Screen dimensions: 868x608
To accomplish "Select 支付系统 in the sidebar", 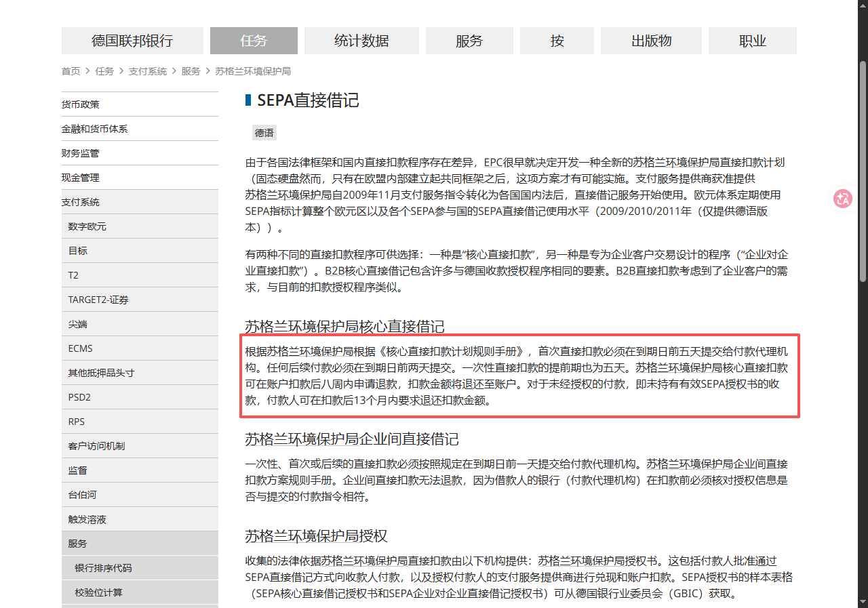I will pyautogui.click(x=140, y=202).
